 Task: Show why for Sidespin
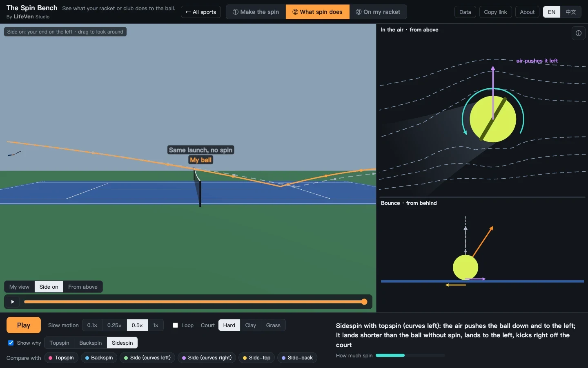(x=122, y=343)
